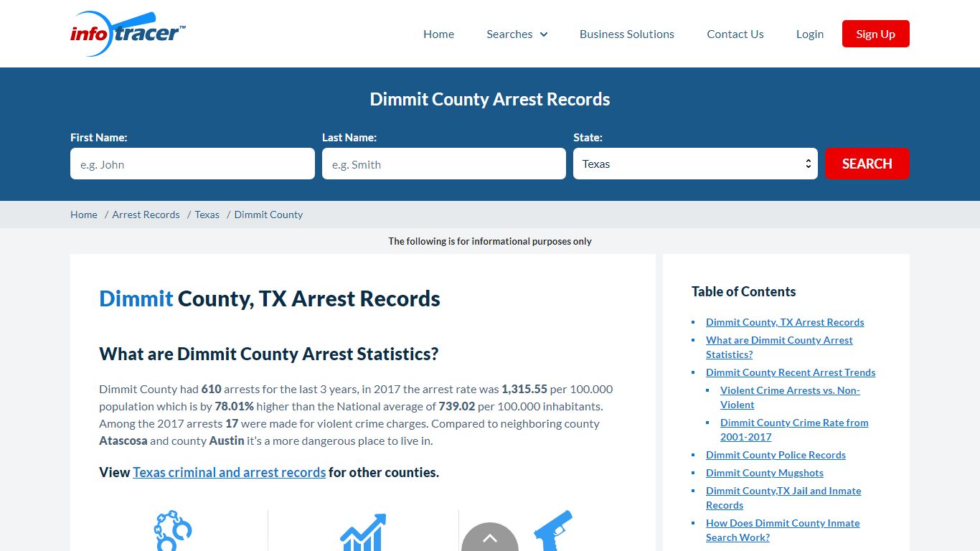Open Texas criminal and arrest records link
980x551 pixels.
230,472
